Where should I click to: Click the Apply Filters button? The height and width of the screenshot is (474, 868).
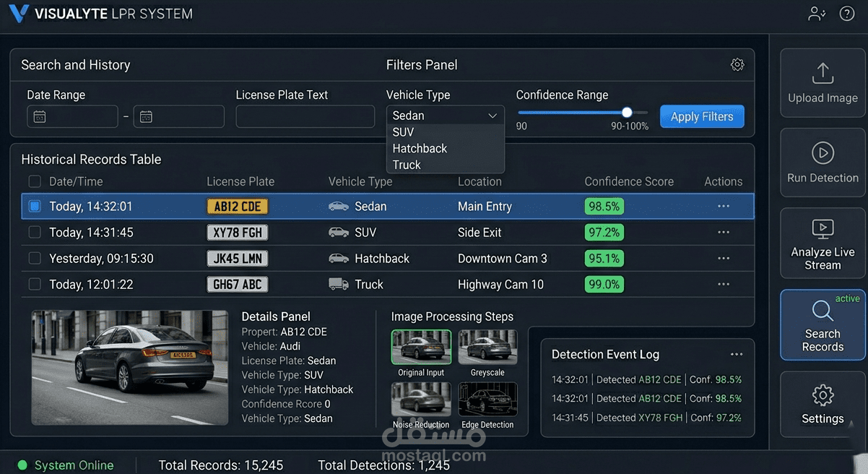tap(702, 116)
